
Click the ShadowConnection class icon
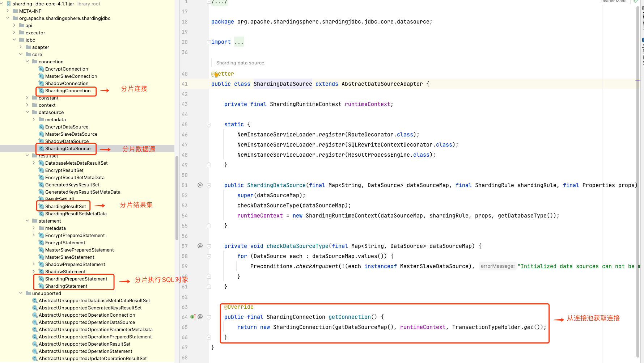coord(41,83)
